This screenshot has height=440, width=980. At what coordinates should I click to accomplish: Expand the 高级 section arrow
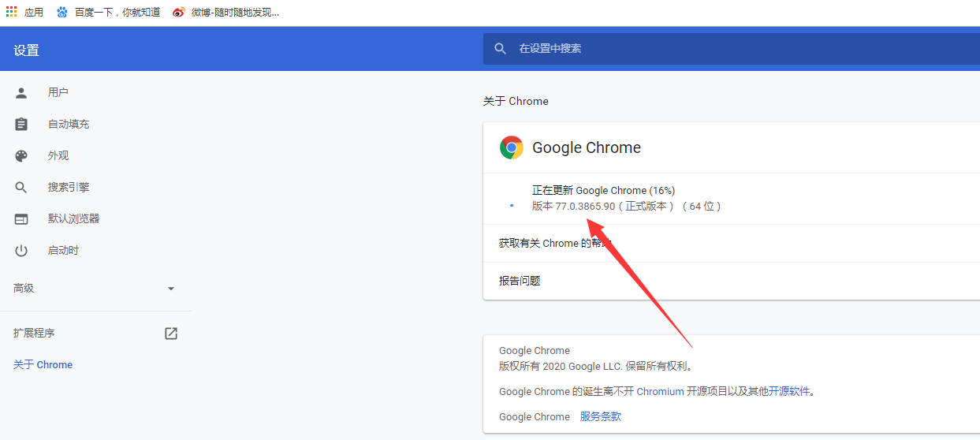click(171, 289)
